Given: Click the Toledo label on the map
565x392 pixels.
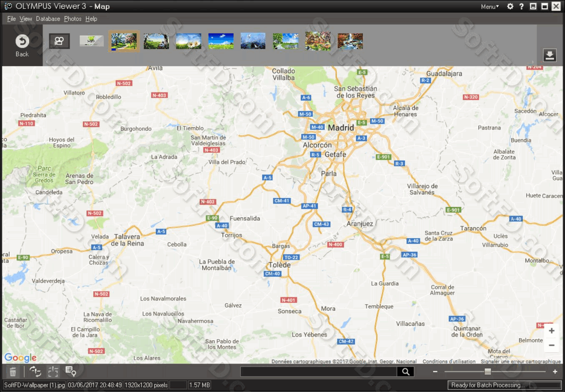Looking at the screenshot, I should tap(280, 265).
